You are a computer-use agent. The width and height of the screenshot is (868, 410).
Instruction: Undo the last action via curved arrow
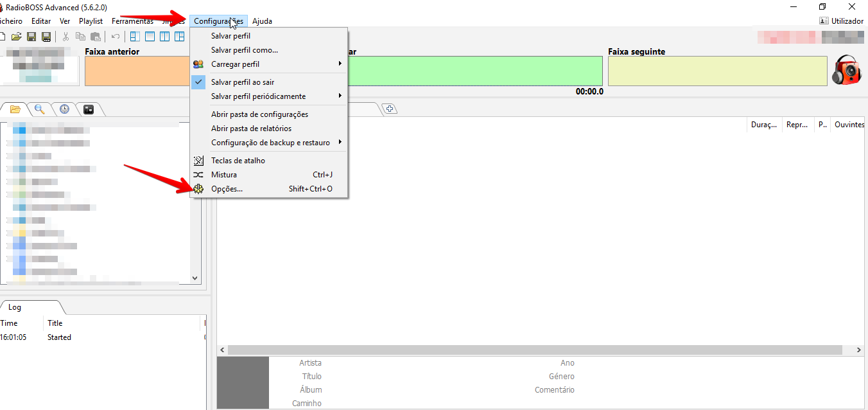pyautogui.click(x=116, y=37)
